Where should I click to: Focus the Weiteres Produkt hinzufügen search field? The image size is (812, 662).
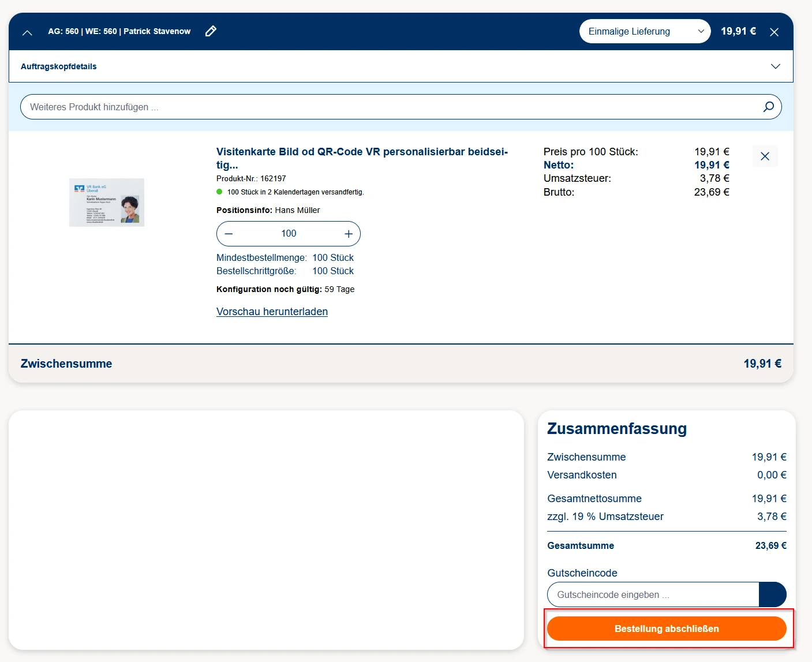392,107
